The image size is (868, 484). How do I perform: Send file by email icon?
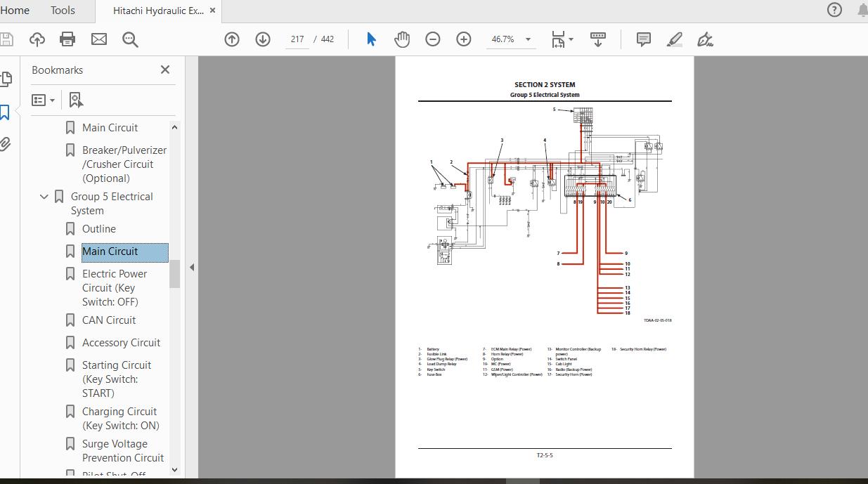99,39
